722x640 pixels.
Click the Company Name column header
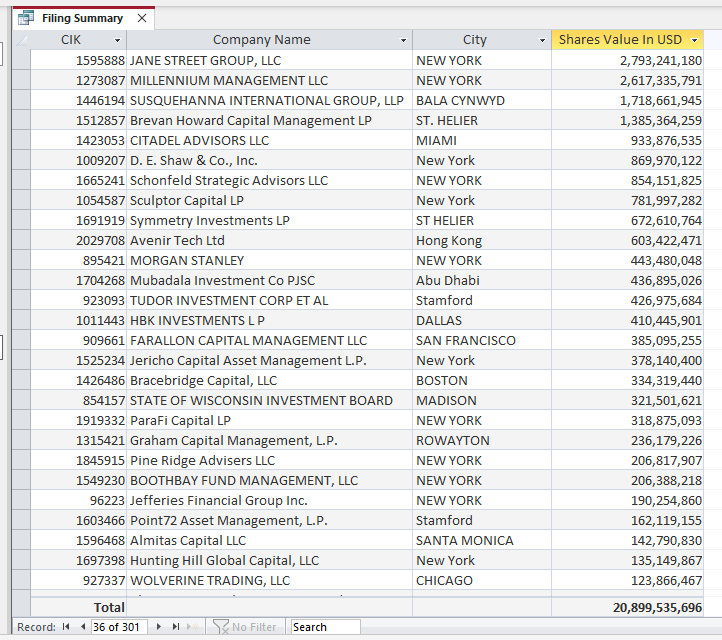262,40
